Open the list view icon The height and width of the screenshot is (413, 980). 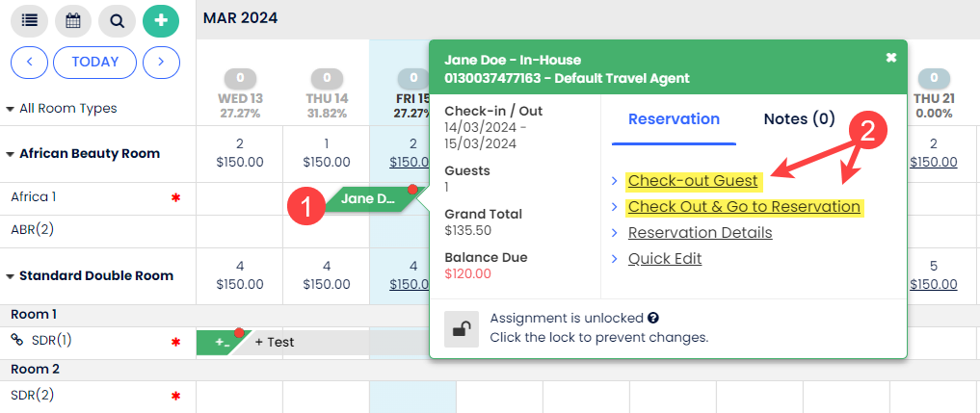30,20
